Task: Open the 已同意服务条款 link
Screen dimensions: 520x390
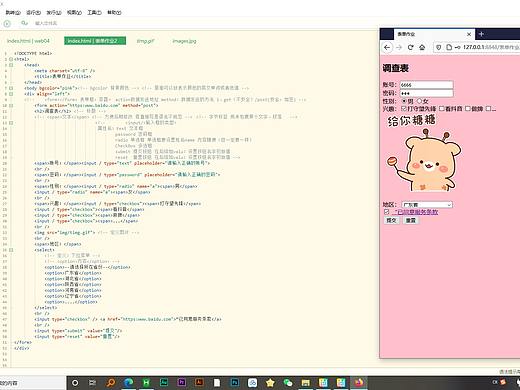Action: tap(416, 212)
